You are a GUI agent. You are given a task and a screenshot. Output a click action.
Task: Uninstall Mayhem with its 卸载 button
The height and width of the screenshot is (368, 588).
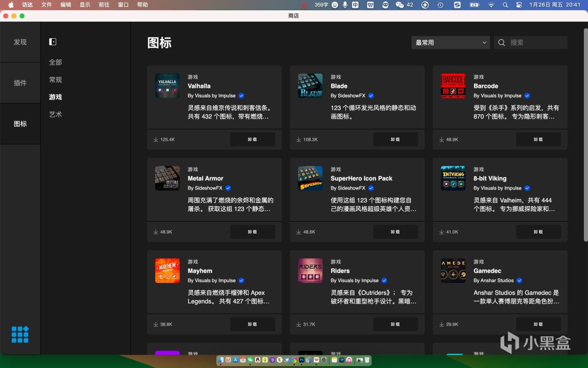pyautogui.click(x=253, y=324)
